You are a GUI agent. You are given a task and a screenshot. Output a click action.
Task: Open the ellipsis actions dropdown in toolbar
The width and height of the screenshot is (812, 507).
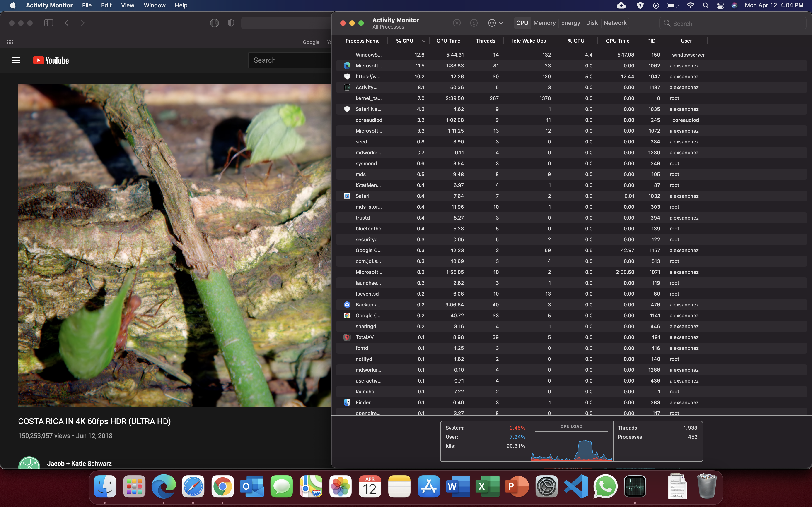coord(495,23)
